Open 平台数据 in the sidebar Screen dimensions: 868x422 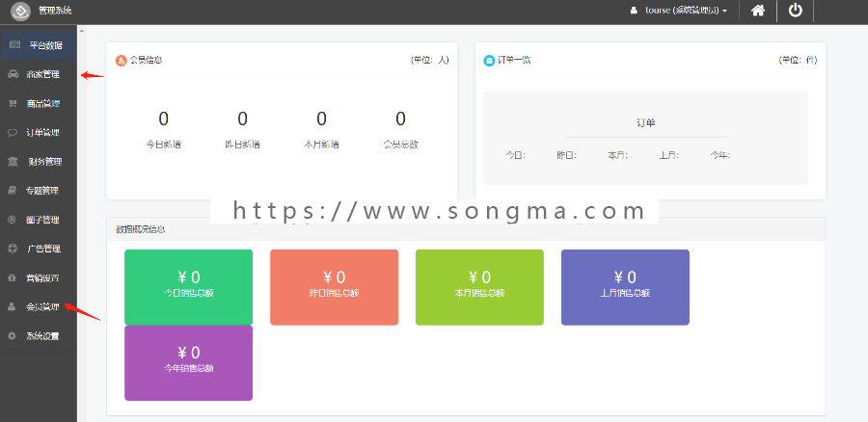(x=39, y=45)
